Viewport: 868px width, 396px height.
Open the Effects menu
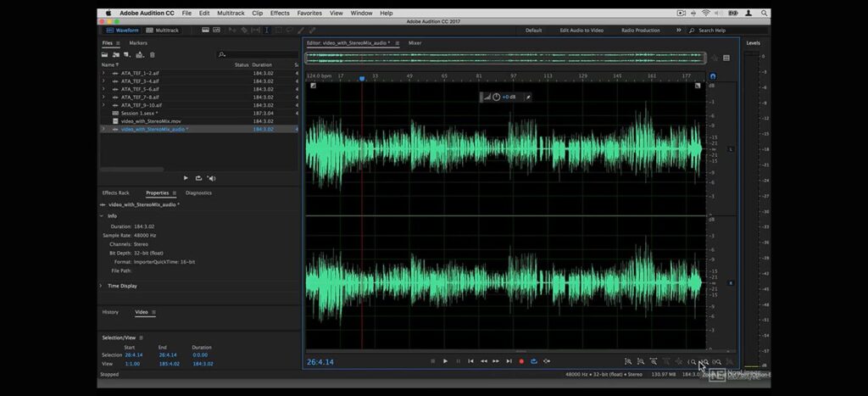coord(280,13)
